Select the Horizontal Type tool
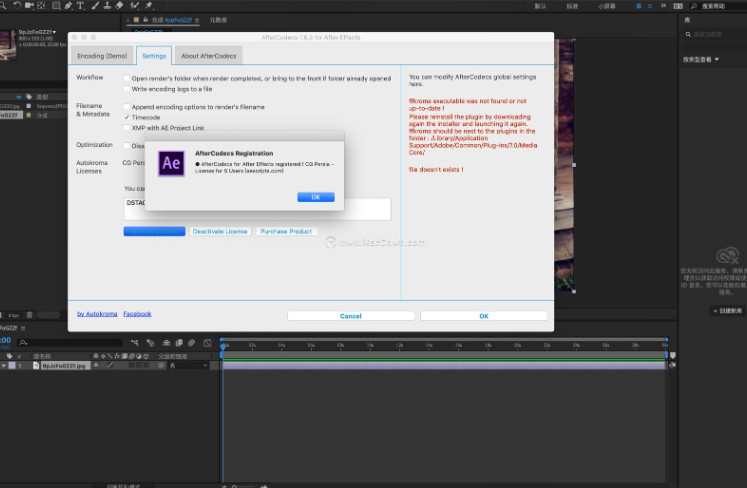The height and width of the screenshot is (488, 747). [80, 5]
